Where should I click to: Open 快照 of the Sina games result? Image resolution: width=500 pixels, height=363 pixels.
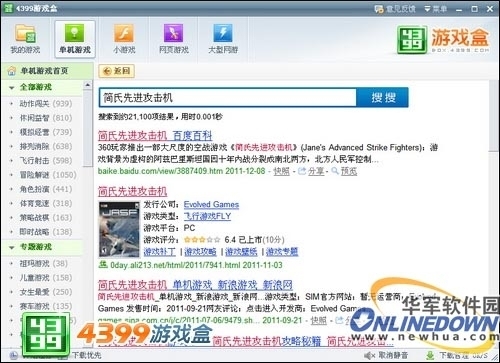319,320
